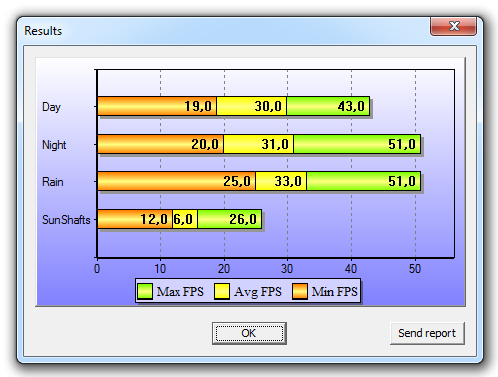Select the Day orange bar showing 19,0
The image size is (498, 377).
[157, 106]
